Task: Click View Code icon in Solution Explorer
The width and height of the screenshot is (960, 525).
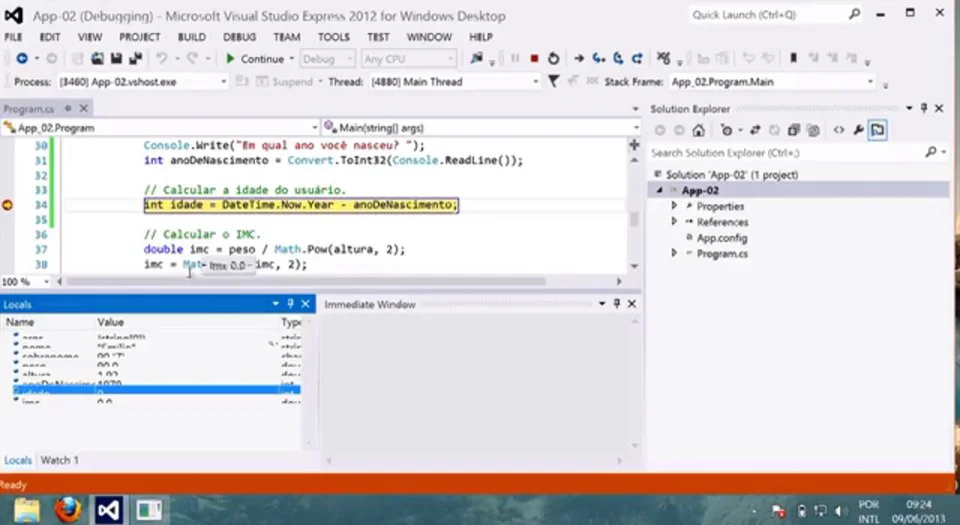Action: click(839, 130)
